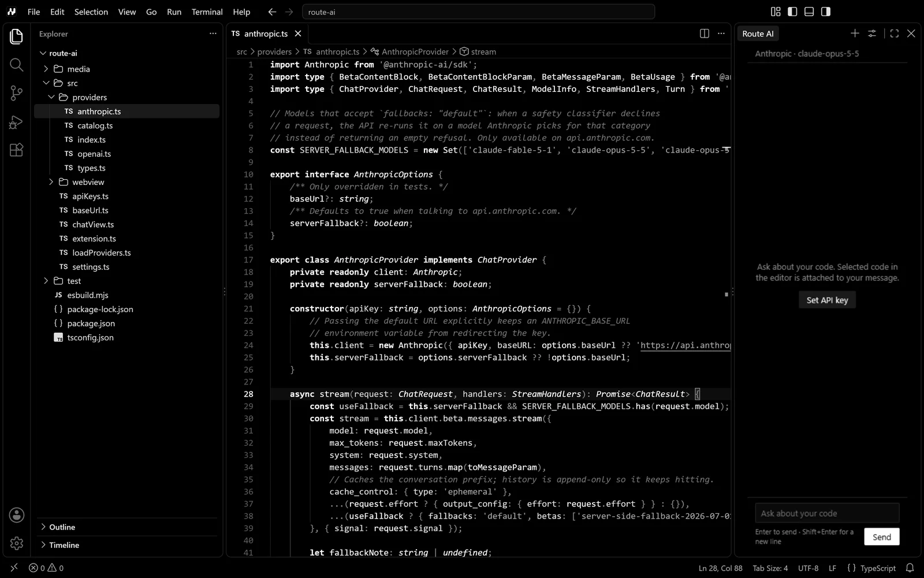The width and height of the screenshot is (924, 578).
Task: Expand the test folder
Action: click(x=46, y=281)
